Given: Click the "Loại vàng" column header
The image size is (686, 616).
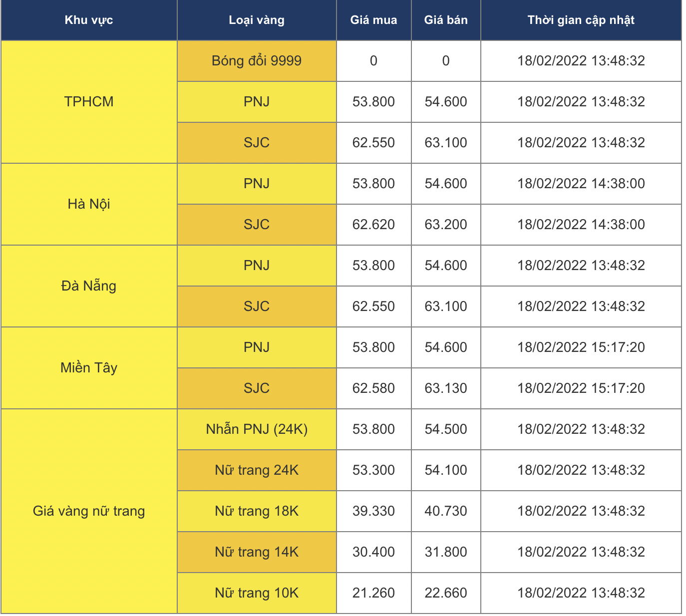Looking at the screenshot, I should (256, 20).
